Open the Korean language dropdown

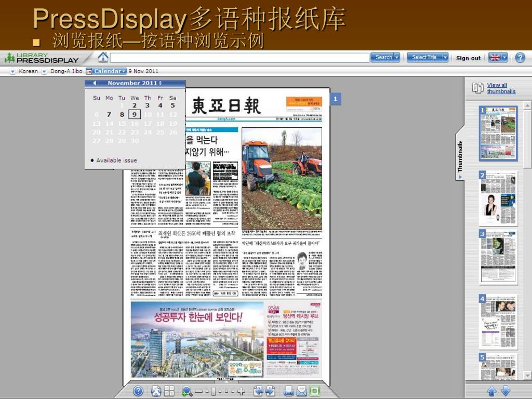pyautogui.click(x=12, y=71)
